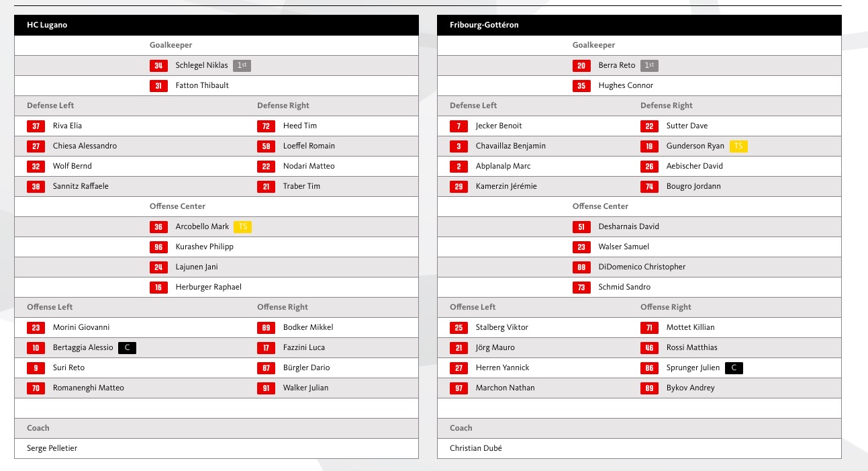Screen dimensions: 868x471
Task: Click player name Herren Yannick
Action: (503, 368)
